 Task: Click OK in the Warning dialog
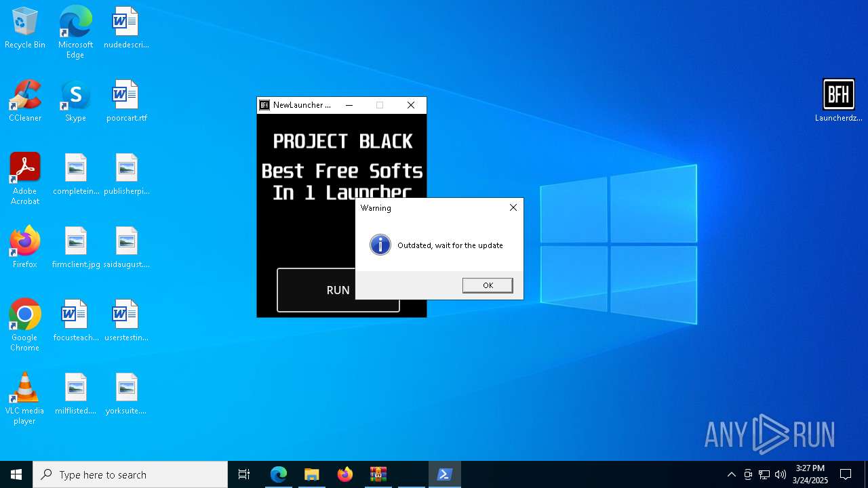(488, 285)
